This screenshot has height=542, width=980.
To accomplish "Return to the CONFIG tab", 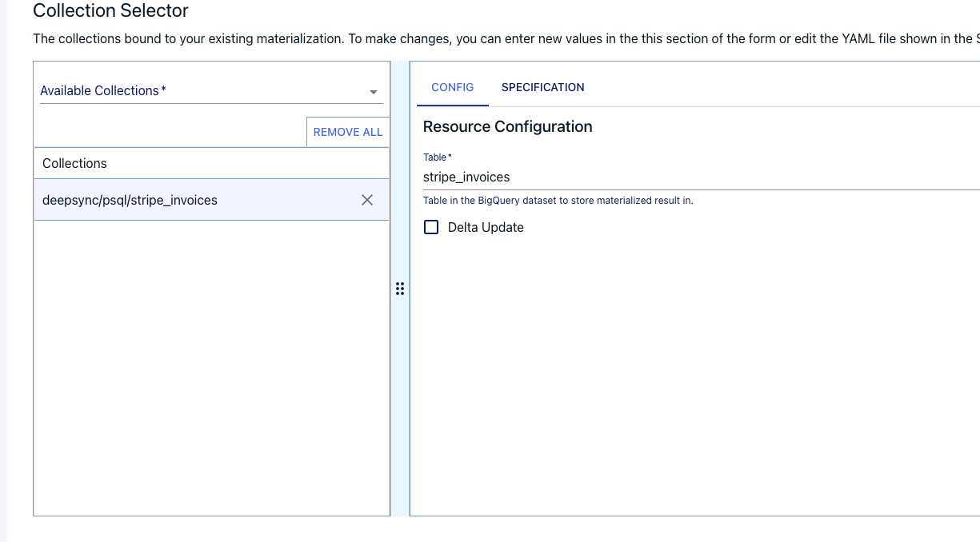I will tap(452, 87).
